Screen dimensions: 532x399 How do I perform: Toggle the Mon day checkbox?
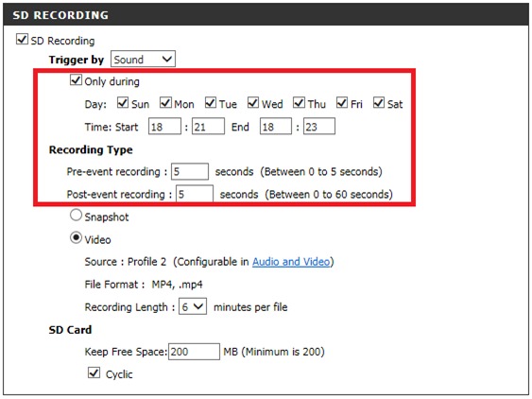[x=165, y=102]
